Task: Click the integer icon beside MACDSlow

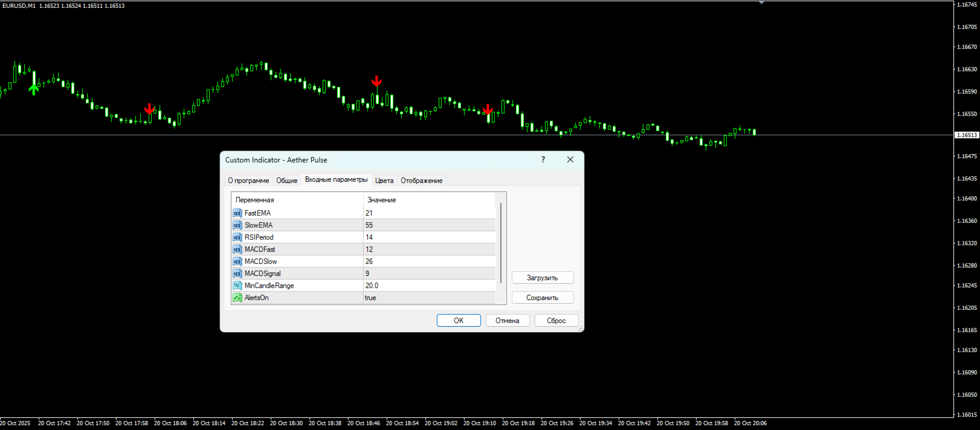Action: (x=237, y=262)
